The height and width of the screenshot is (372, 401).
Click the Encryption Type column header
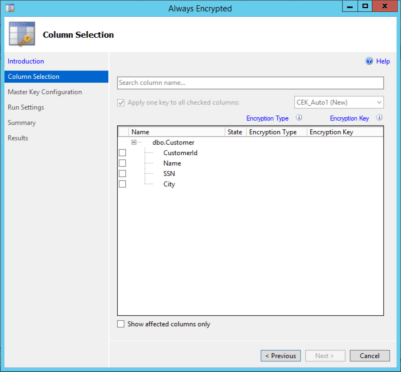point(276,132)
